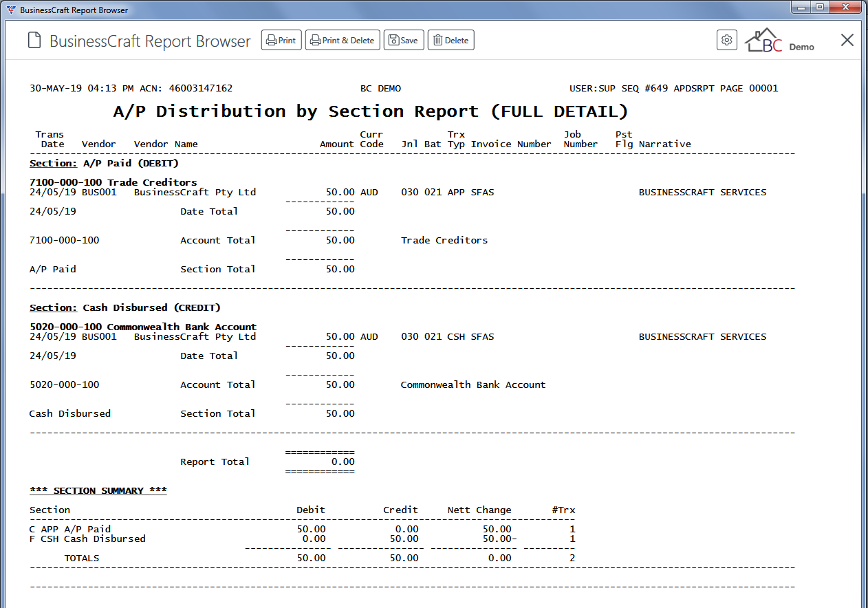
Task: Close the report browser with the large X
Action: point(847,40)
